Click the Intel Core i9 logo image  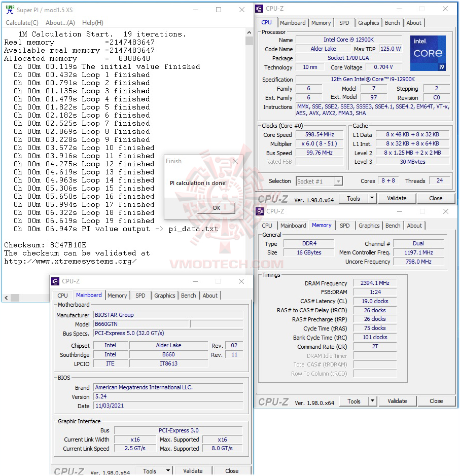428,53
